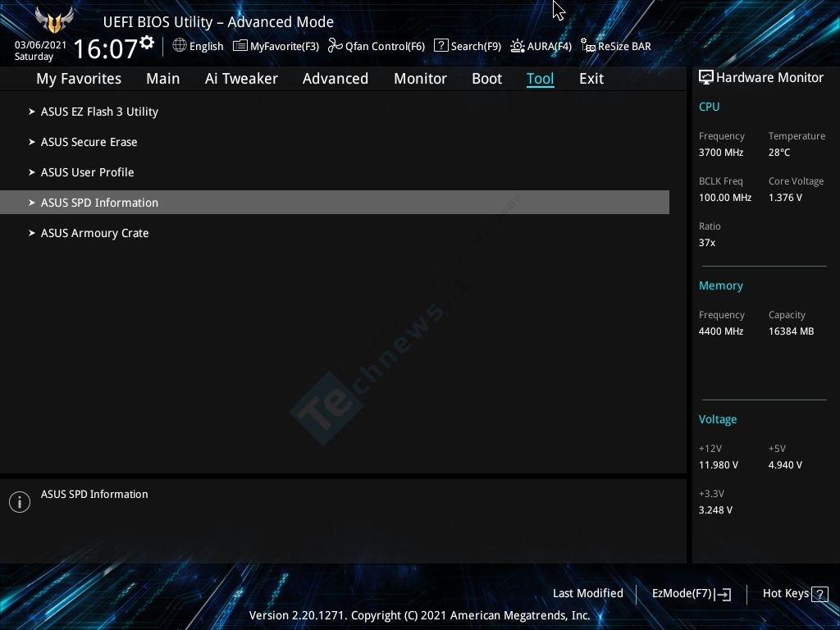Viewport: 840px width, 630px height.
Task: Expand arrow beside ASUS User Profile
Action: tap(32, 172)
